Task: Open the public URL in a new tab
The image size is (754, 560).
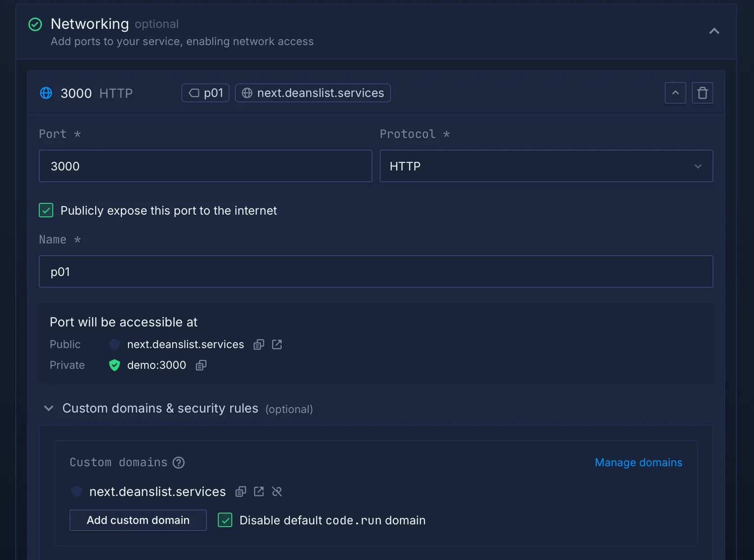Action: (277, 344)
